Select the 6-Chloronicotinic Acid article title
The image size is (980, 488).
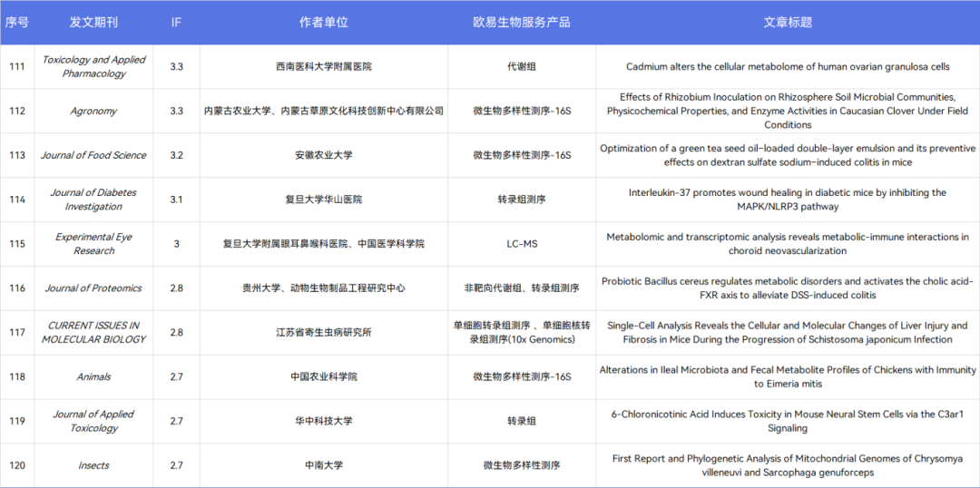tap(789, 422)
